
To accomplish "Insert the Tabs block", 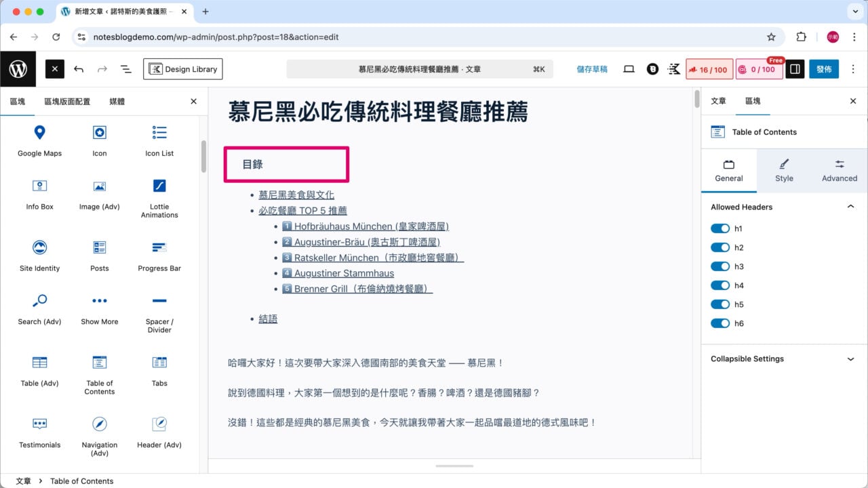I will click(159, 371).
